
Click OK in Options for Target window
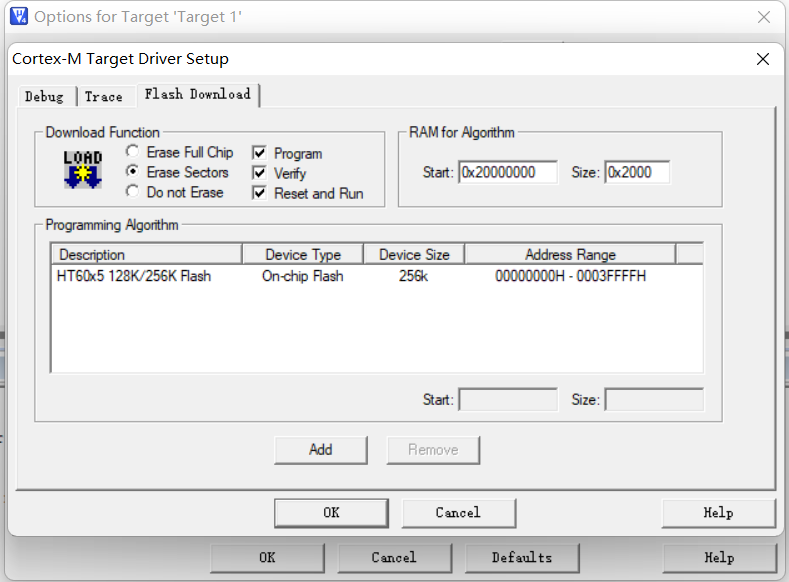tap(267, 558)
